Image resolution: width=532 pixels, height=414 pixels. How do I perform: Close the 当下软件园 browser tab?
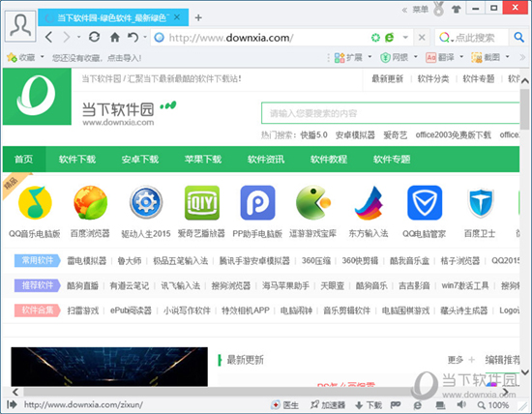pos(177,17)
